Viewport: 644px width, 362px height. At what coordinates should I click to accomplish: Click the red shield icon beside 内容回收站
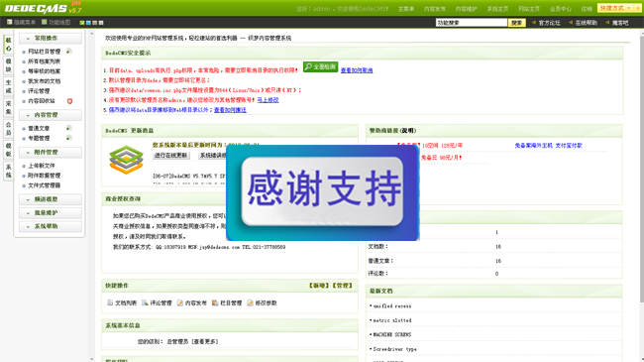point(69,101)
